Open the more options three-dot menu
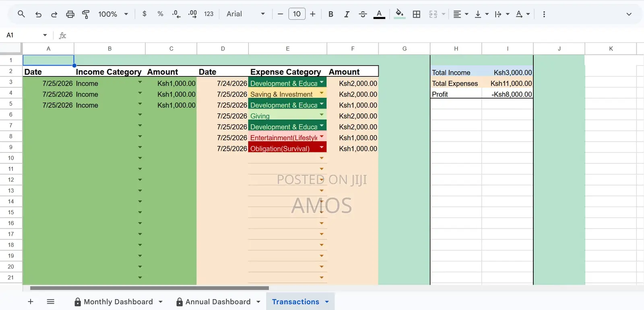The height and width of the screenshot is (310, 644). pos(544,14)
